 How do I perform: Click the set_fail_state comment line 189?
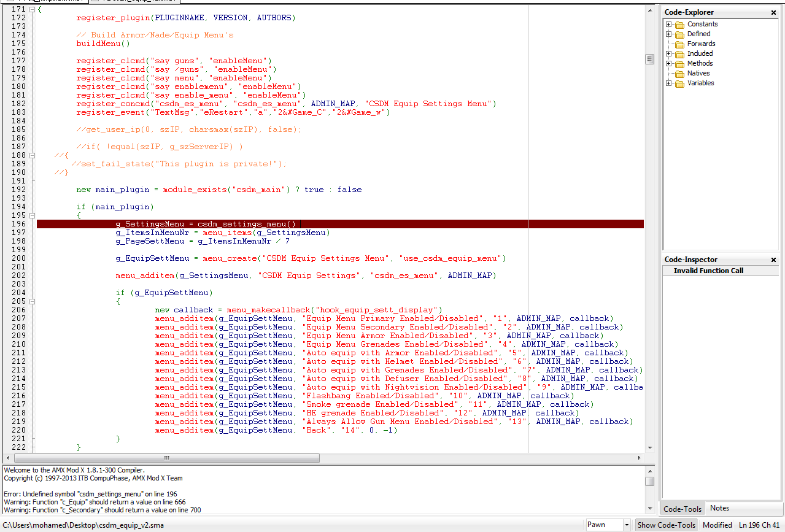click(x=179, y=164)
